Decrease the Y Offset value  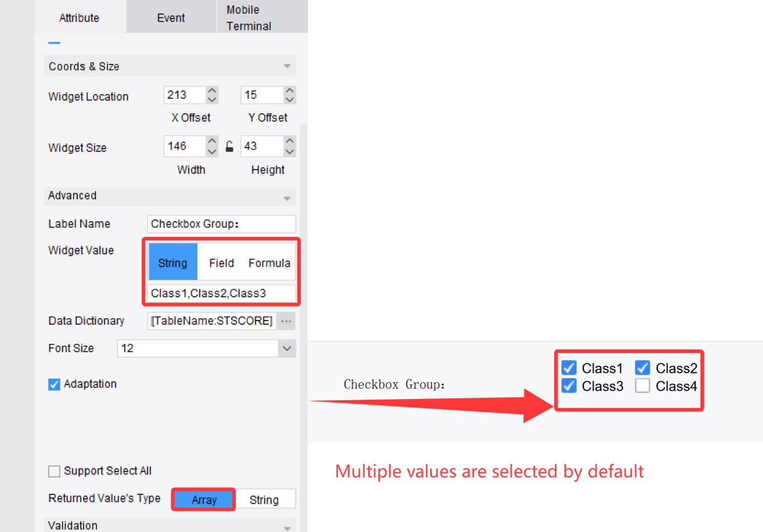[290, 100]
